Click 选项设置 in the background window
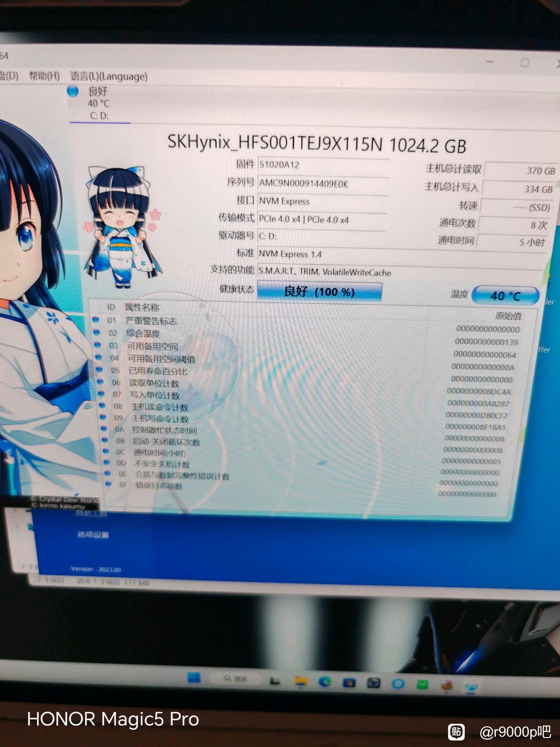This screenshot has height=747, width=560. tap(93, 534)
